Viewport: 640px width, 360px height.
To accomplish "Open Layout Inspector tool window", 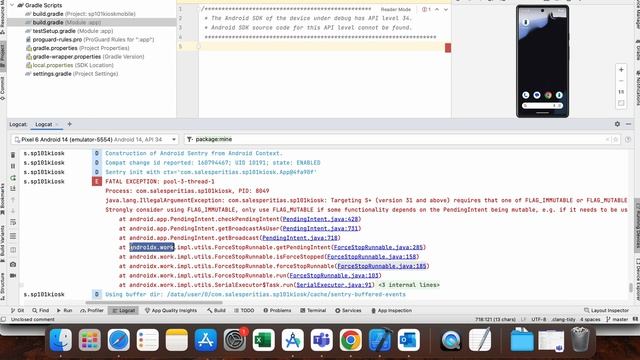I will click(x=606, y=311).
